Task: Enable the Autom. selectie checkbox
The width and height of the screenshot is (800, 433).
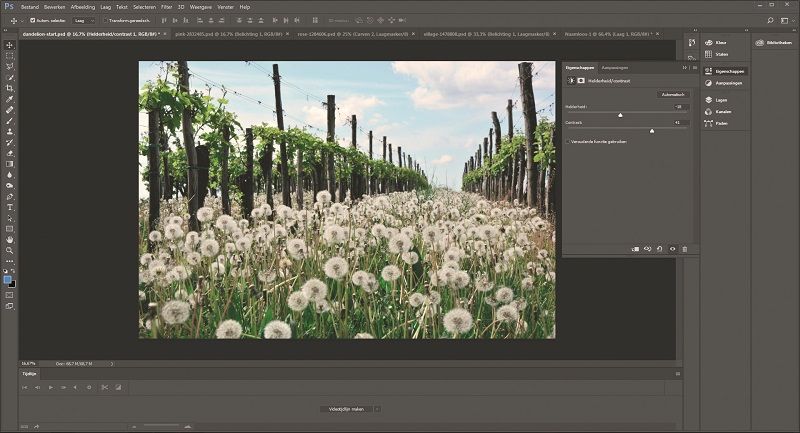Action: coord(33,19)
